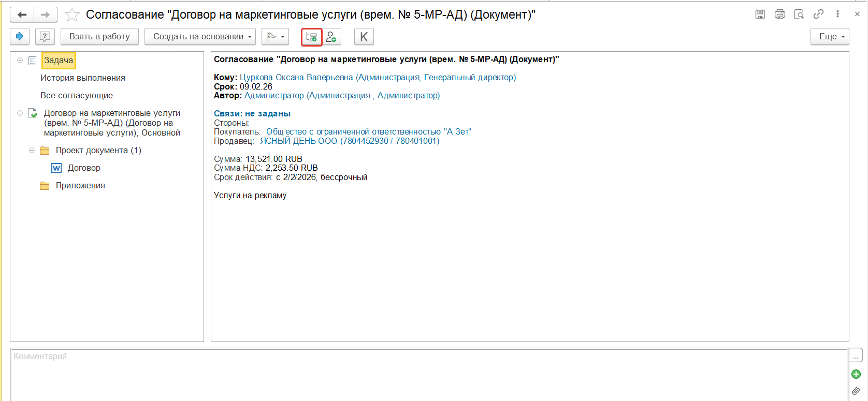Collapse the 'Задача' tree node
The image size is (868, 401).
click(x=20, y=61)
